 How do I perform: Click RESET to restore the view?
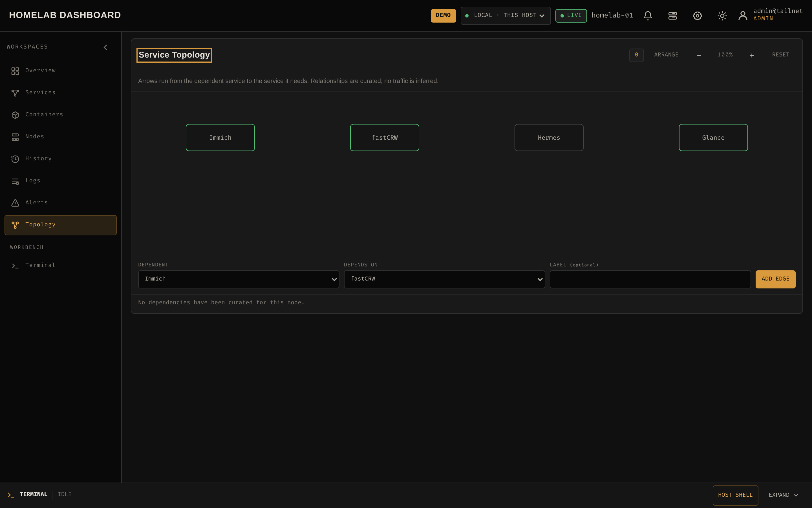click(x=780, y=55)
